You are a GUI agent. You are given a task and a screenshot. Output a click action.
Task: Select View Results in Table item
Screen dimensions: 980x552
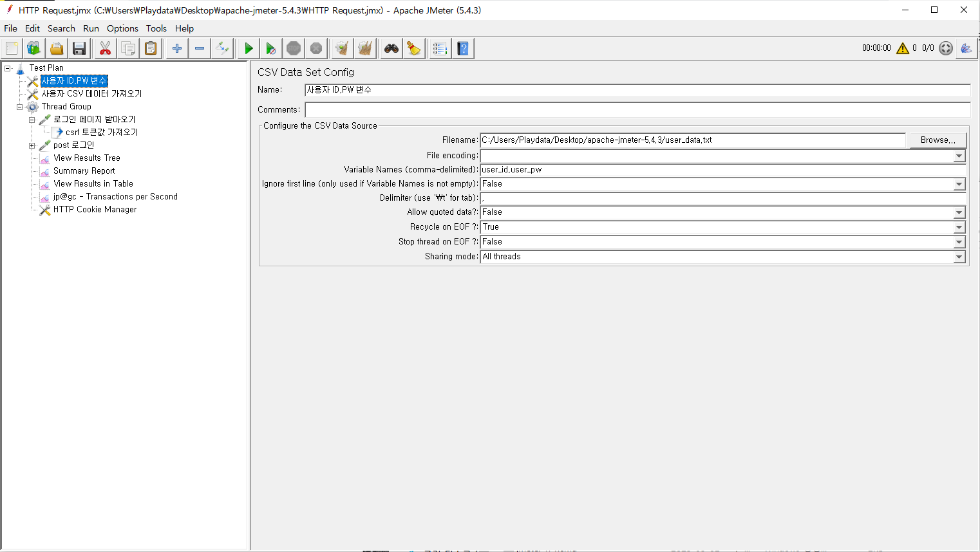(93, 184)
